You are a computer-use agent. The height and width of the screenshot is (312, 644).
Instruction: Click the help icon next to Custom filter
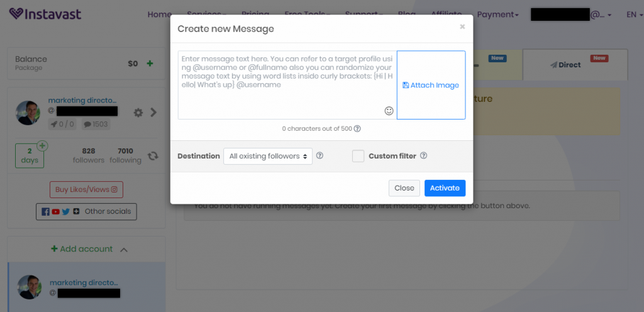pos(423,156)
